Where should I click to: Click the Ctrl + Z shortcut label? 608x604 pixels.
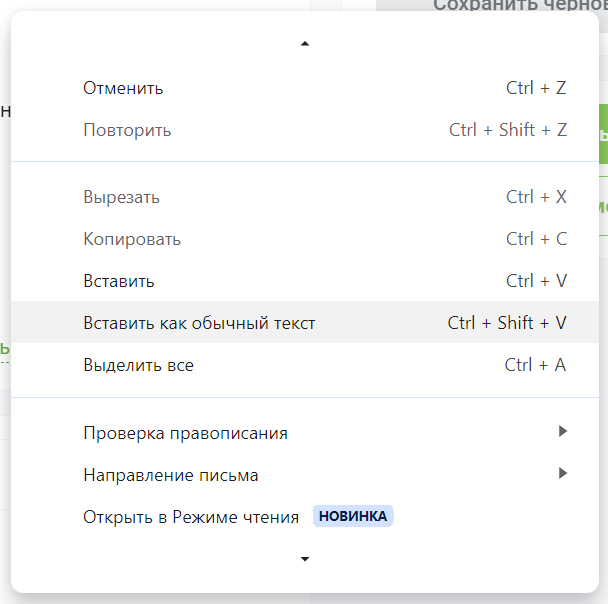[536, 88]
